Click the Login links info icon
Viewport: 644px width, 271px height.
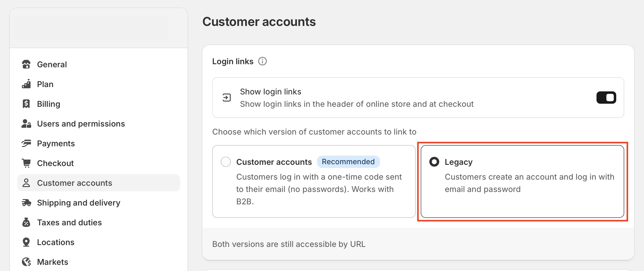point(262,61)
